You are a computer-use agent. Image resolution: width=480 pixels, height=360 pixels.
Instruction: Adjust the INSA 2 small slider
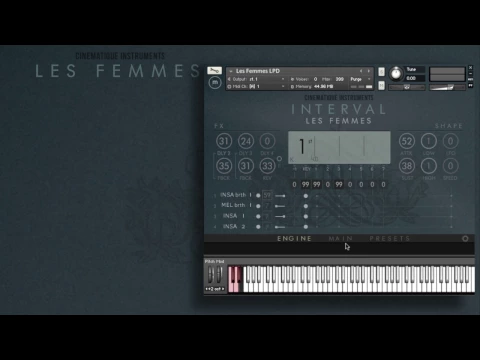point(280,227)
